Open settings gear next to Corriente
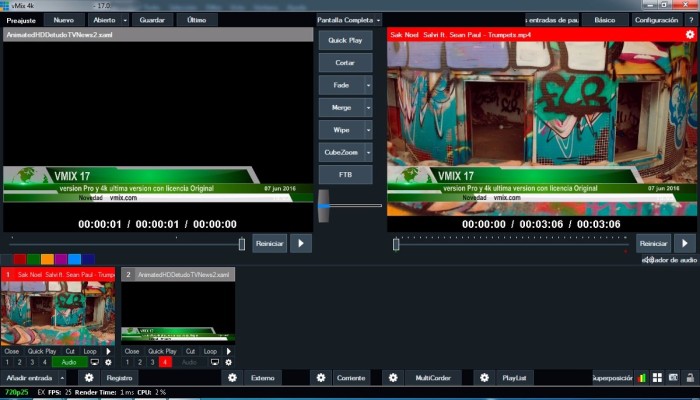The height and width of the screenshot is (400, 700). coord(321,378)
